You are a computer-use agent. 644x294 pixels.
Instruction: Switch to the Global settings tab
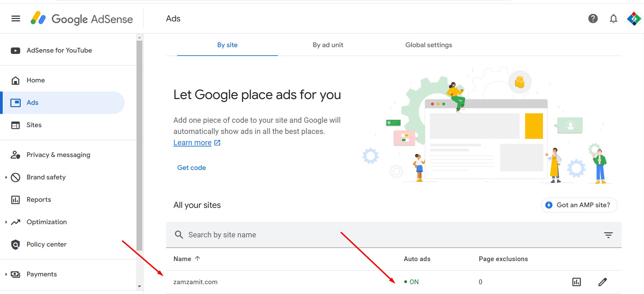429,45
